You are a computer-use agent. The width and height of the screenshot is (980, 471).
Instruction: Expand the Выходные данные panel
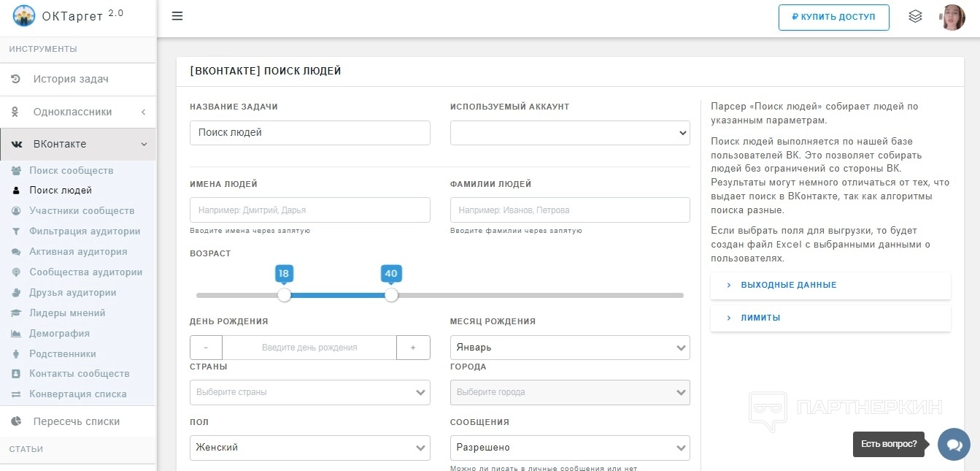pos(788,285)
